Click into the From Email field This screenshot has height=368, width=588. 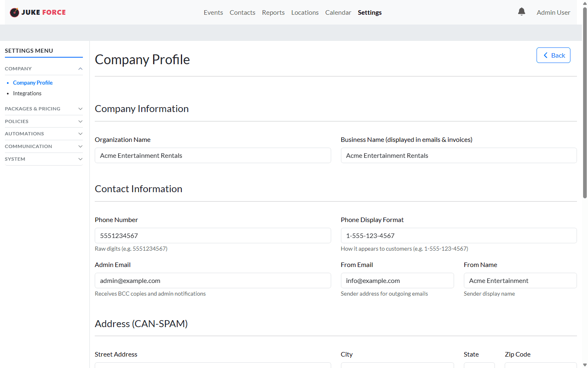pos(397,280)
